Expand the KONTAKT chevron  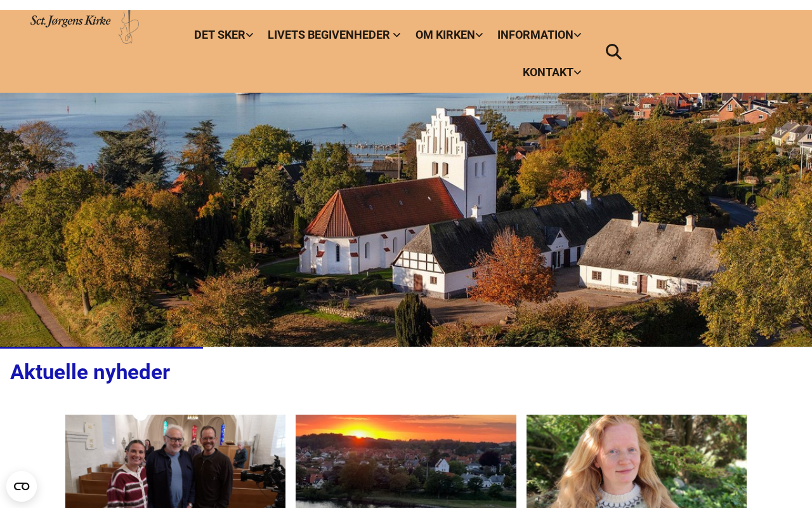click(577, 72)
